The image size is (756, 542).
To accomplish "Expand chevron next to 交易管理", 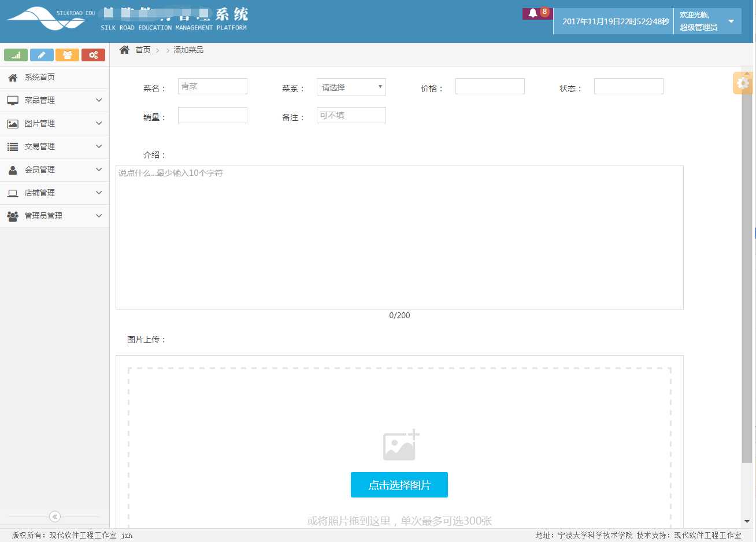I will [x=99, y=146].
